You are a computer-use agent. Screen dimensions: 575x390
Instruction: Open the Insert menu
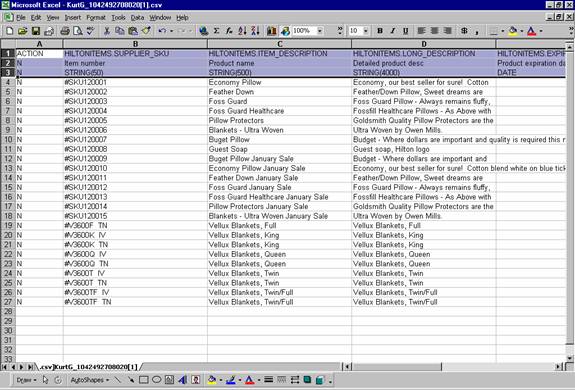coord(73,18)
